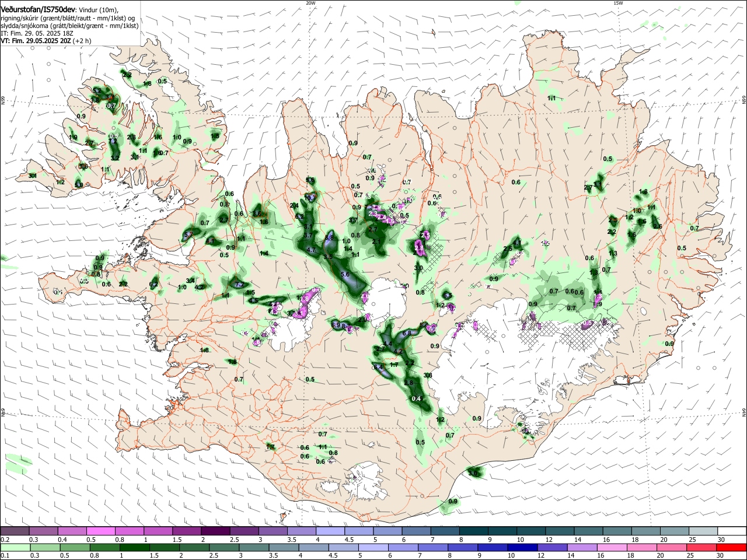This screenshot has width=747, height=560.
Task: Click the '8.8' precipitation value on the map
Action: pyautogui.click(x=329, y=237)
